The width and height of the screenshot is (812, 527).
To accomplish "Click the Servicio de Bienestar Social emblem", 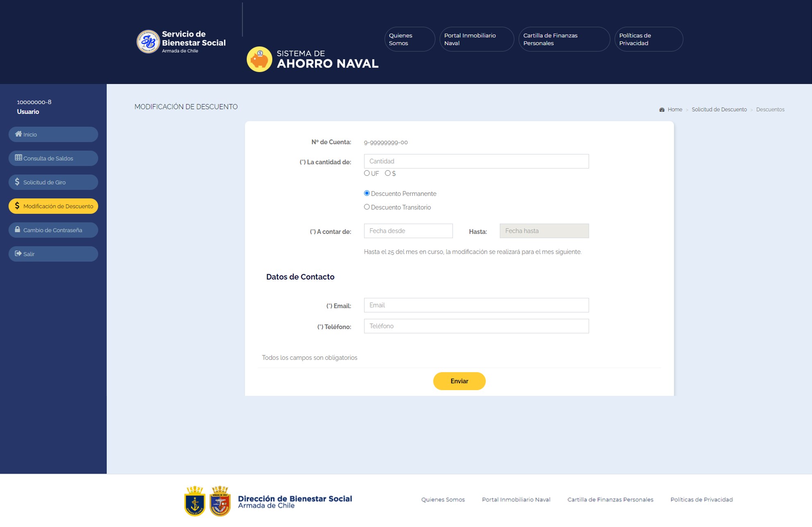I will pos(148,41).
